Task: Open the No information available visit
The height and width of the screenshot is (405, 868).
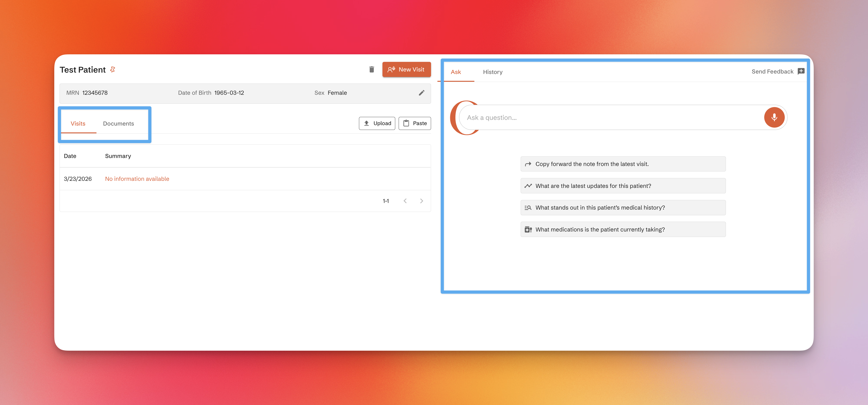Action: click(137, 179)
